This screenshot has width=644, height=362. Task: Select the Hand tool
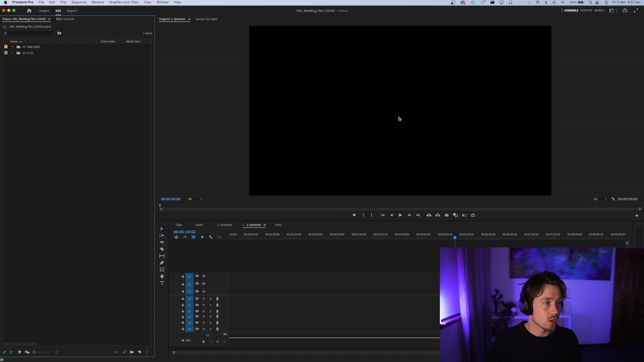tap(162, 276)
